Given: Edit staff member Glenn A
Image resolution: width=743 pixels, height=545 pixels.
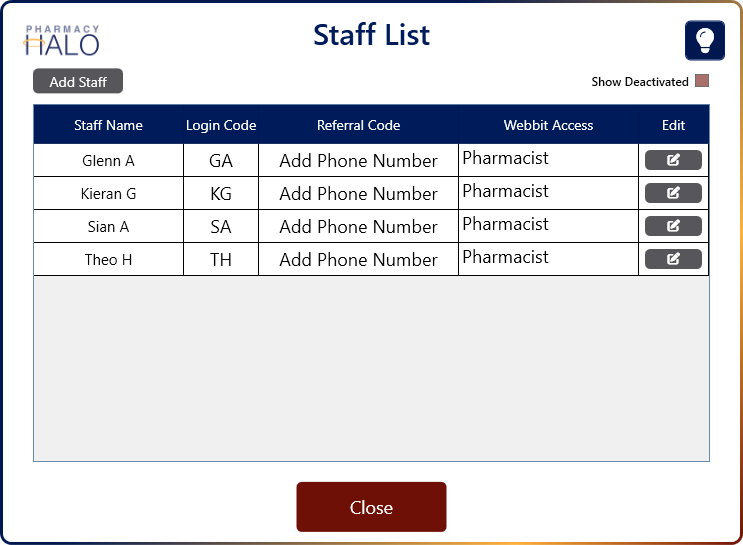Looking at the screenshot, I should (x=673, y=160).
